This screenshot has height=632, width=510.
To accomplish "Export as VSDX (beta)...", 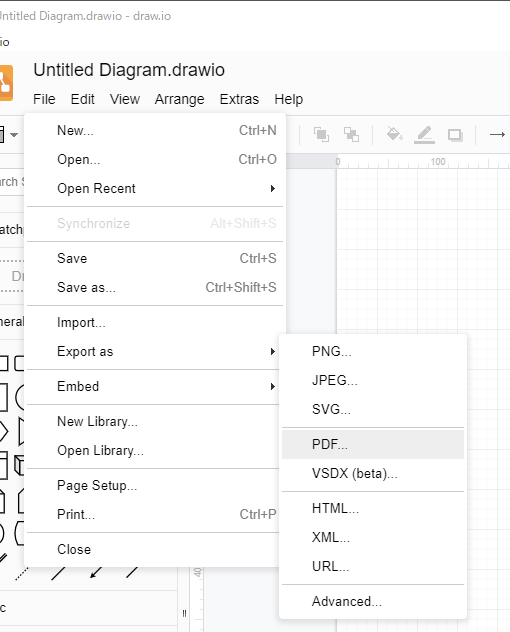I will click(x=373, y=473).
